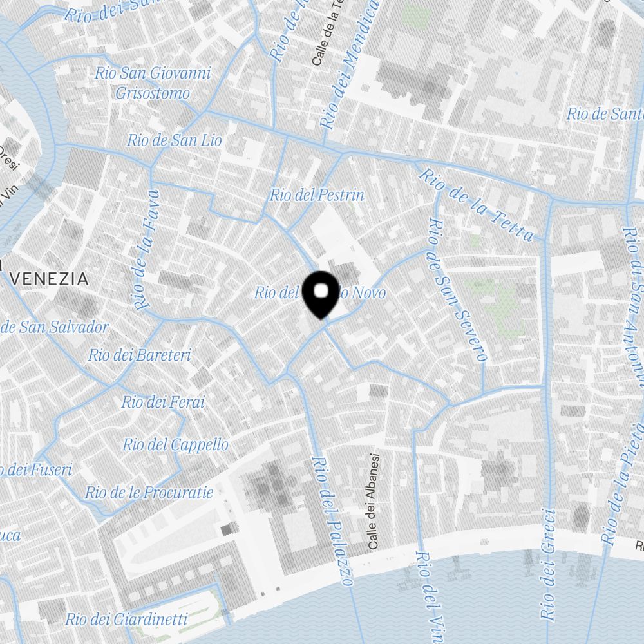Select the Rio de San Severo label
644x644 pixels.
point(457,290)
